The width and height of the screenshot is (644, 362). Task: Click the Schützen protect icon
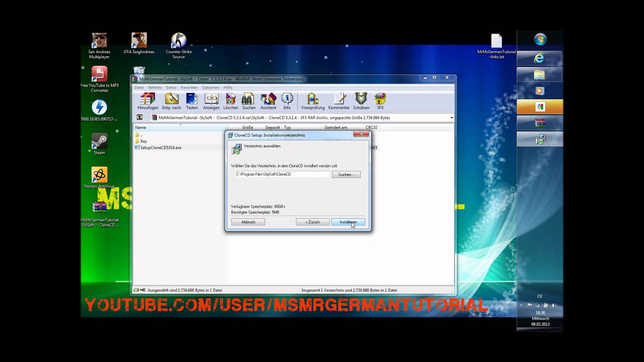coord(361,101)
